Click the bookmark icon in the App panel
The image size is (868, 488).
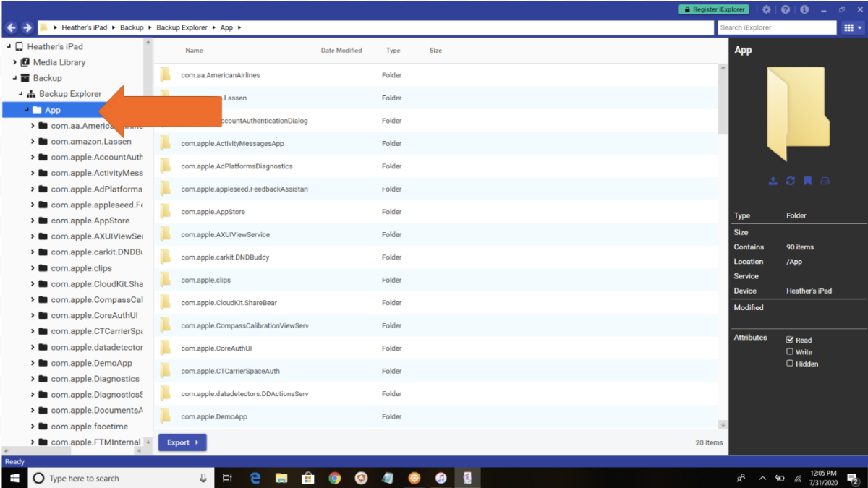coord(807,181)
